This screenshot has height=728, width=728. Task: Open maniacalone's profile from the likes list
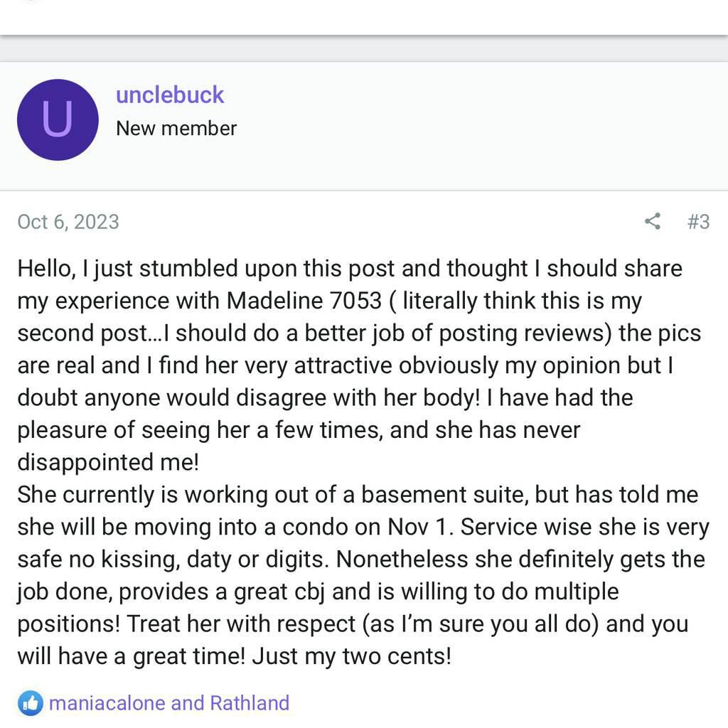tap(108, 703)
